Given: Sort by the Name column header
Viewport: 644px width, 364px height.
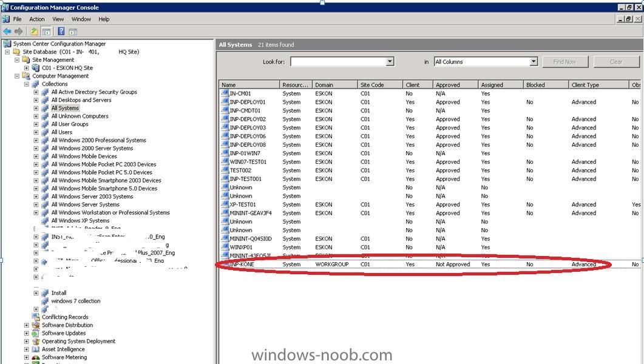Looking at the screenshot, I should [249, 84].
